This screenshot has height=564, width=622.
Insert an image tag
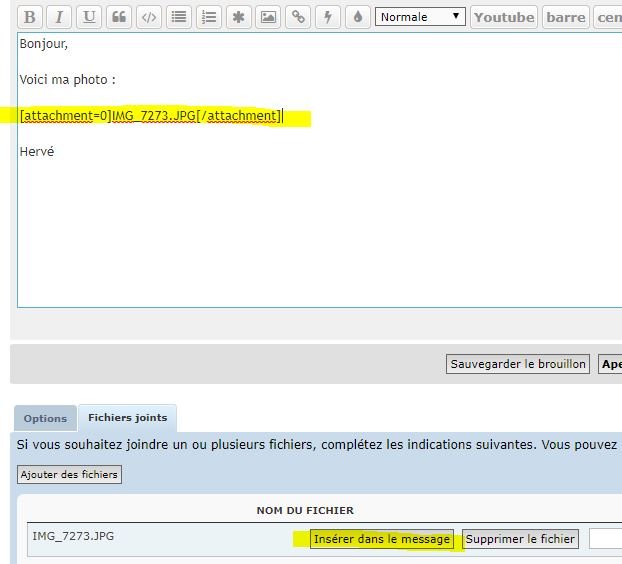(268, 17)
